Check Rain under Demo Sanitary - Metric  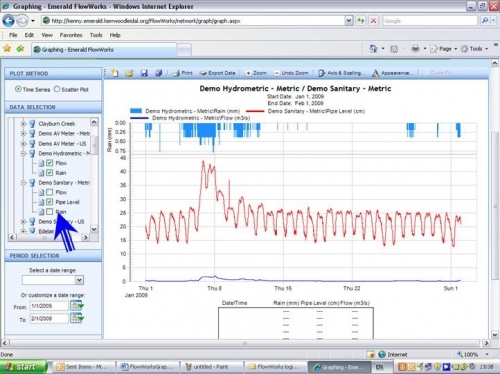(49, 212)
